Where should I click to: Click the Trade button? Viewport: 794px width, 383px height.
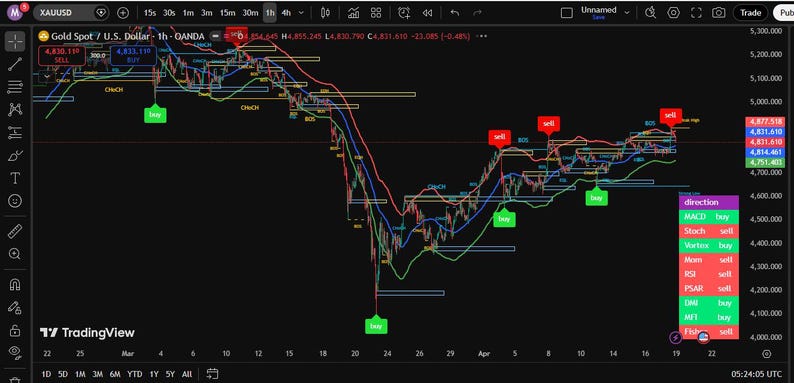pos(750,13)
